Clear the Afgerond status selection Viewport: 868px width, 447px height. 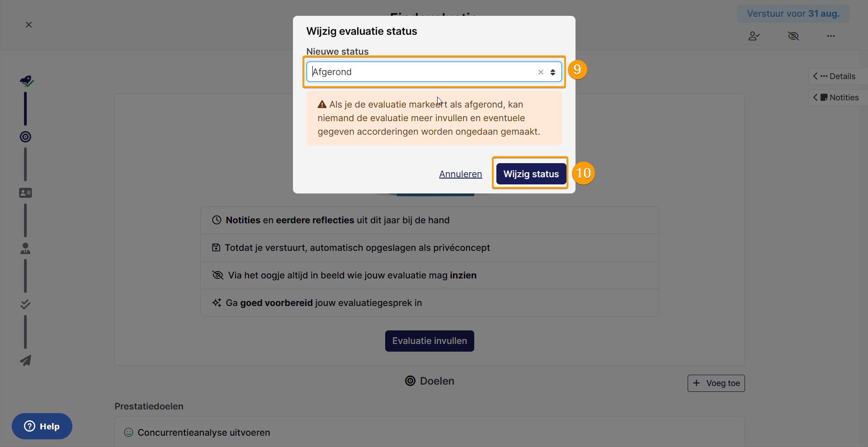click(541, 72)
